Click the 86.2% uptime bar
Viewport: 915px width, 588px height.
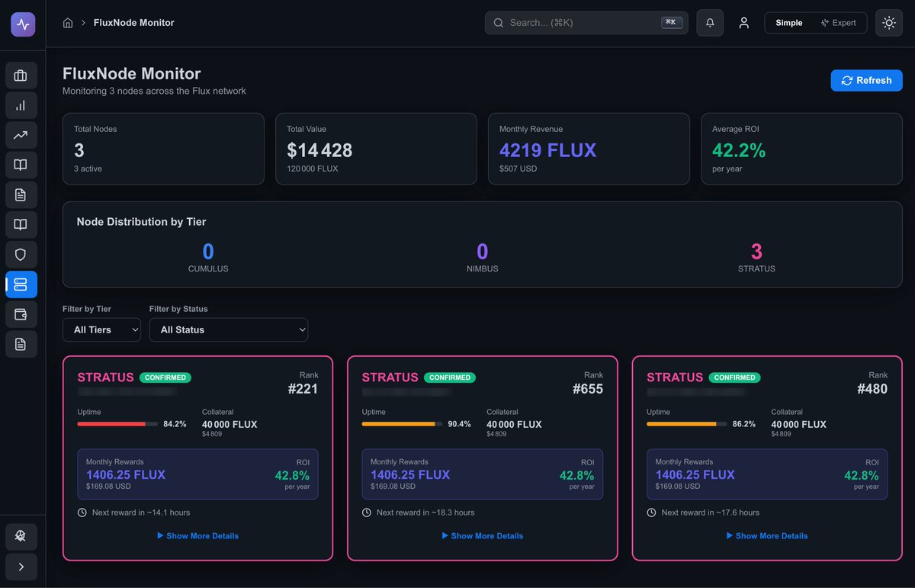[687, 424]
